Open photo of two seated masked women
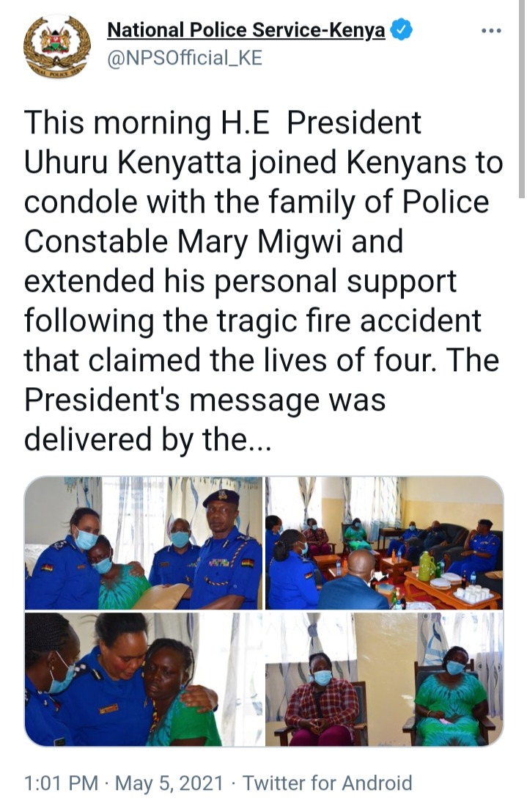Viewport: 527px width, 812px height. 384,679
